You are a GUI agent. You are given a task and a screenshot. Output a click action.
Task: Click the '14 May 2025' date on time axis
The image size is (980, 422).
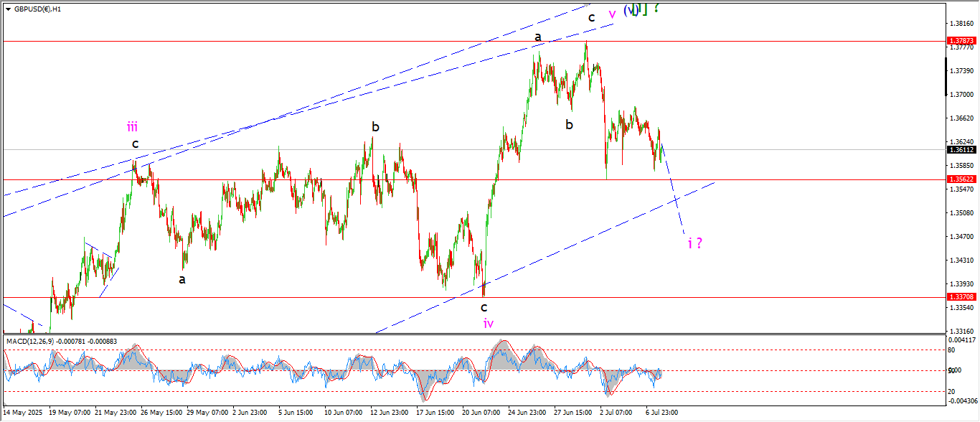click(x=23, y=413)
